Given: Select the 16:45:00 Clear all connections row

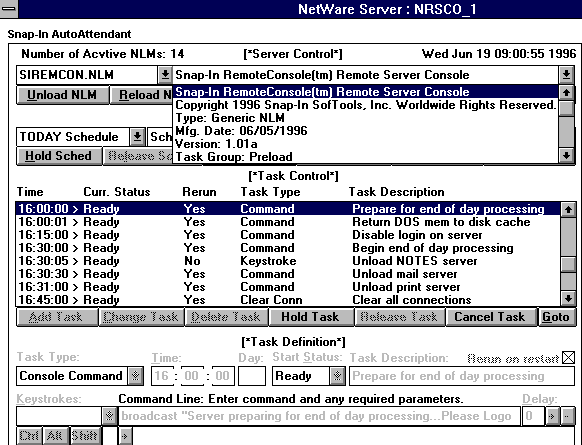Looking at the screenshot, I should coord(288,300).
